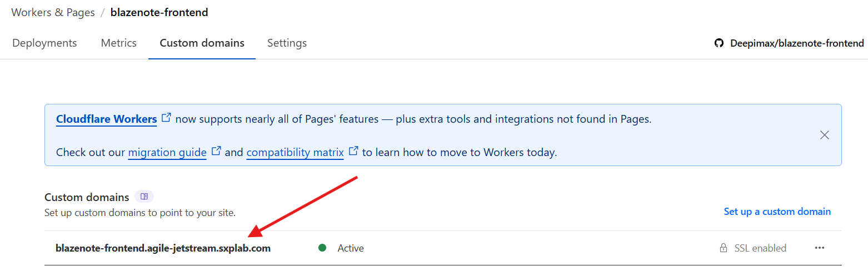
Task: Open the migration guide link
Action: [x=167, y=152]
